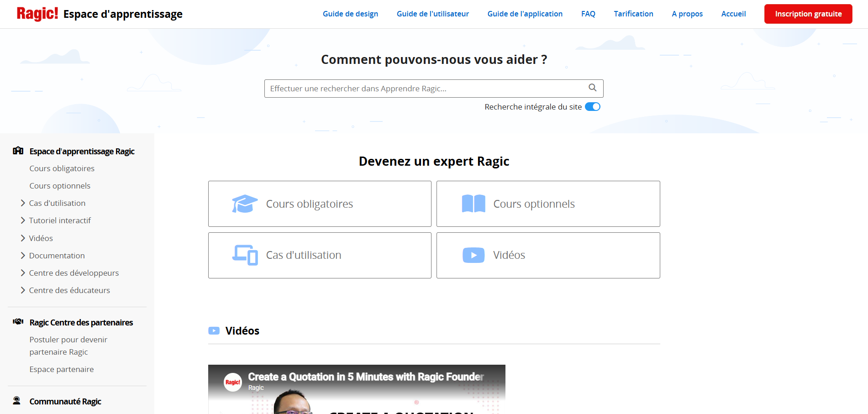Open Espace partenaire link in sidebar
Image resolution: width=868 pixels, height=414 pixels.
click(62, 369)
